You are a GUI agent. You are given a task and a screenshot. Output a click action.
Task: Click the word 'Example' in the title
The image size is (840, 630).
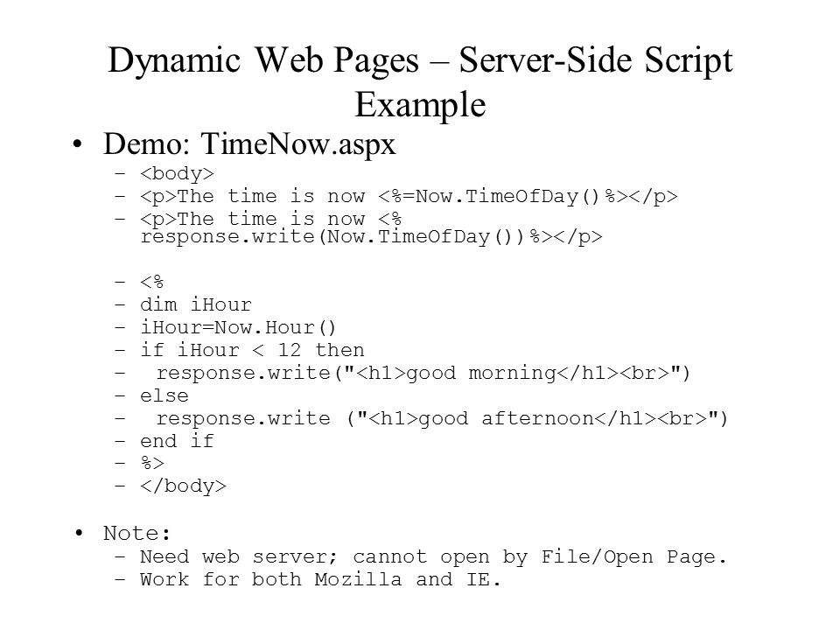pos(420,104)
